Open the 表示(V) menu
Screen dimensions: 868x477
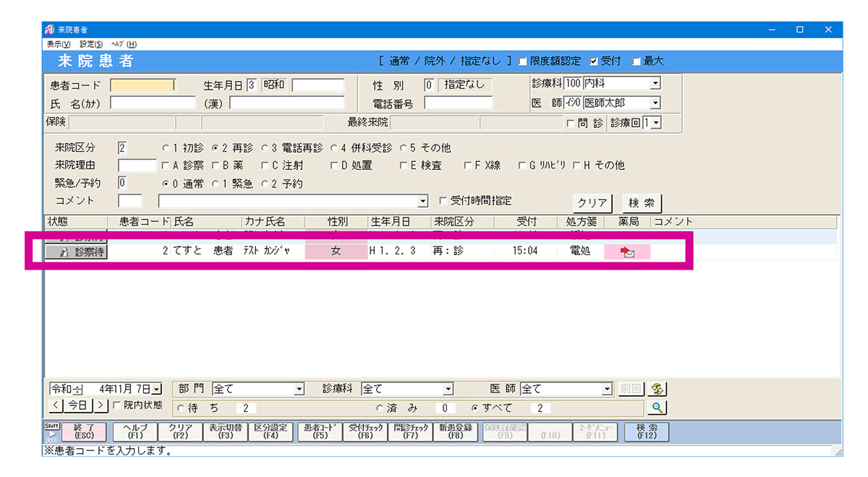[59, 44]
